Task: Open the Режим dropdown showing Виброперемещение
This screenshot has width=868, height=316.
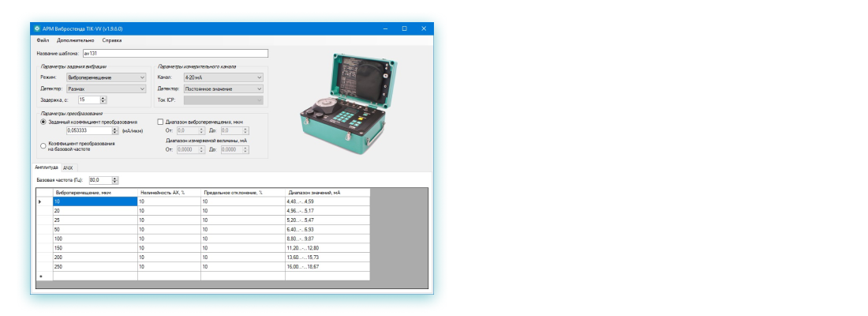Action: [107, 77]
